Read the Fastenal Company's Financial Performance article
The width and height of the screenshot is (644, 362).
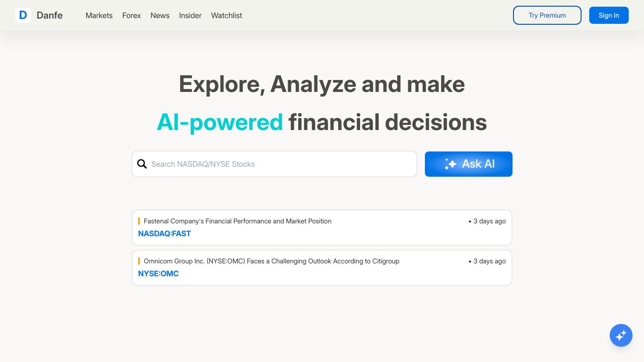238,221
